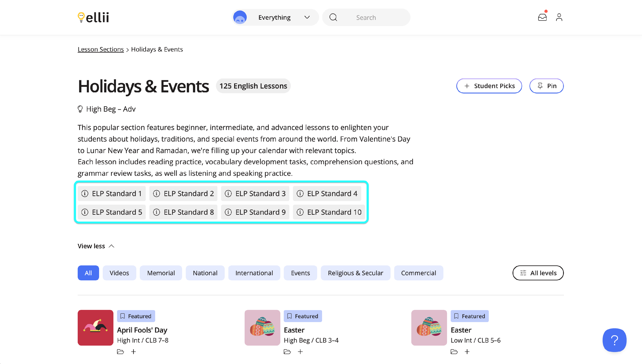Open the inbox notifications icon
Screen dimensions: 642x364
pyautogui.click(x=542, y=17)
